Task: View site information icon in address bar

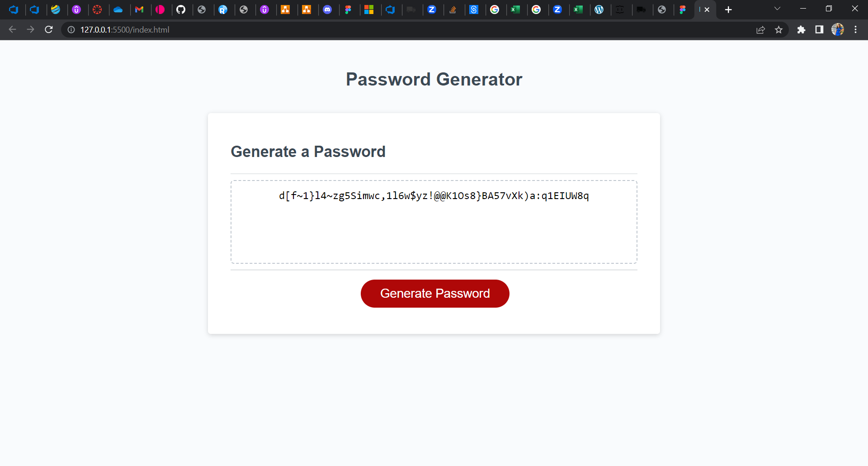Action: coord(71,30)
